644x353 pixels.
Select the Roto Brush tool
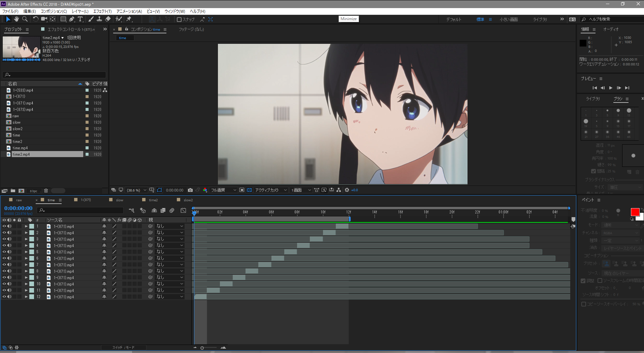119,19
